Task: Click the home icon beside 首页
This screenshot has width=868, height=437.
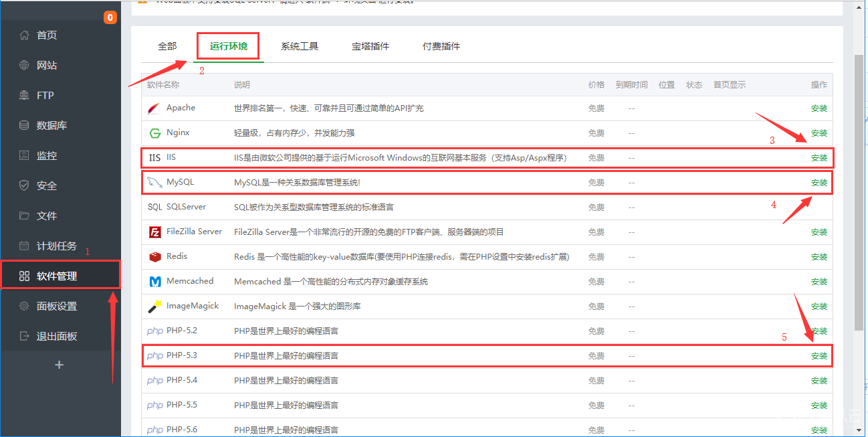Action: click(25, 35)
